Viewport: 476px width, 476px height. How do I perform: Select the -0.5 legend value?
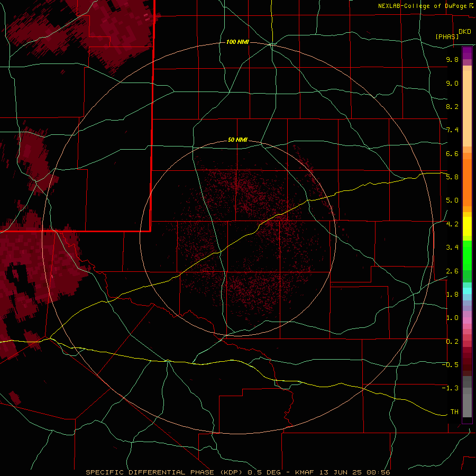point(450,365)
